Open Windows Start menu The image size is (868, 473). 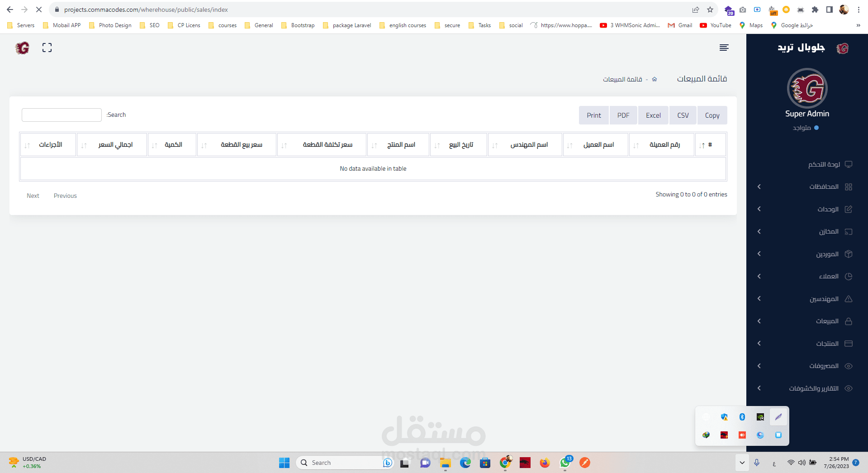pos(284,463)
